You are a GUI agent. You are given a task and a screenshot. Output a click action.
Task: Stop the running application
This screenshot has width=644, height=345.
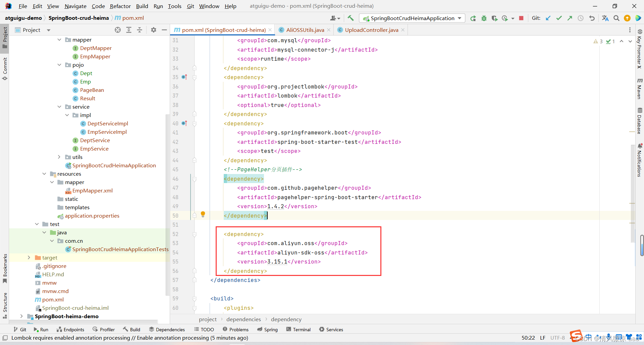(521, 18)
